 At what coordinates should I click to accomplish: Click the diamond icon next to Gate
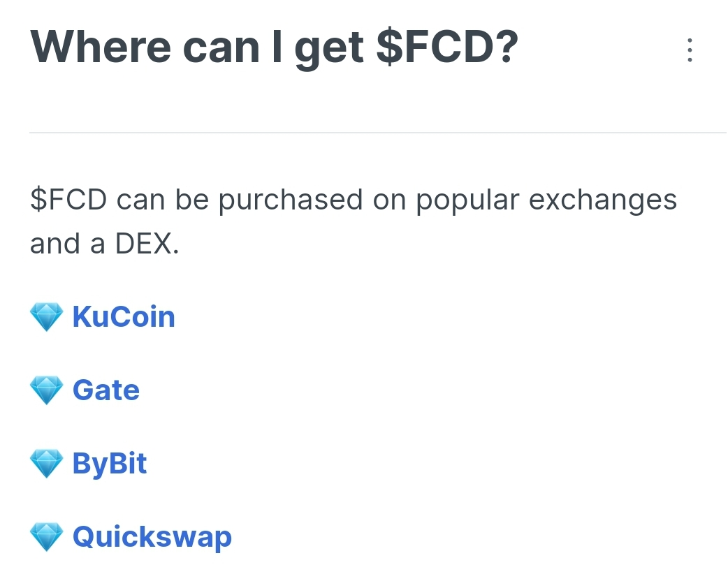[x=47, y=390]
